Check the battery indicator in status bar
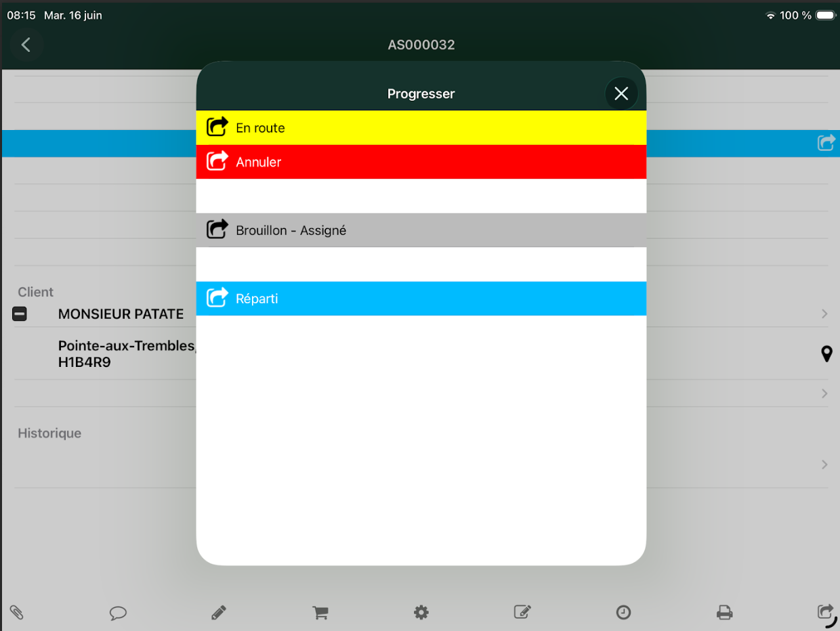 826,15
